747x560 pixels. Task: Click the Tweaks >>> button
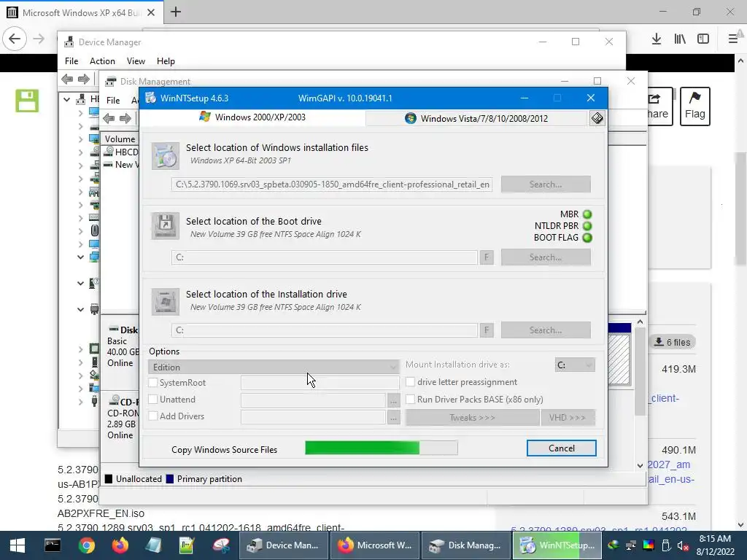(x=472, y=418)
